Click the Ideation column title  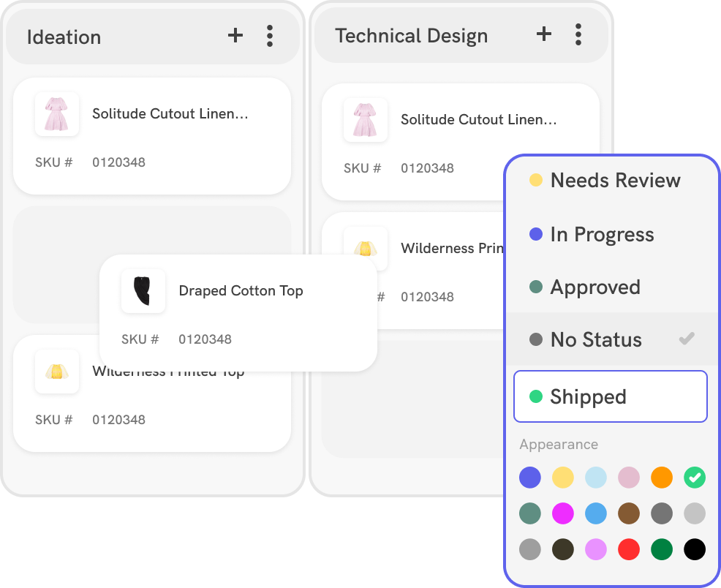pos(64,37)
